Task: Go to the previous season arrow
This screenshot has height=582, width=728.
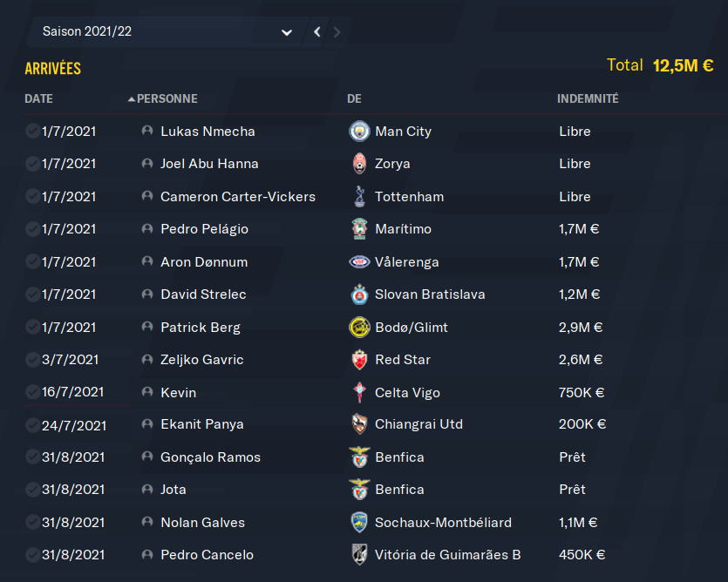Action: coord(316,32)
